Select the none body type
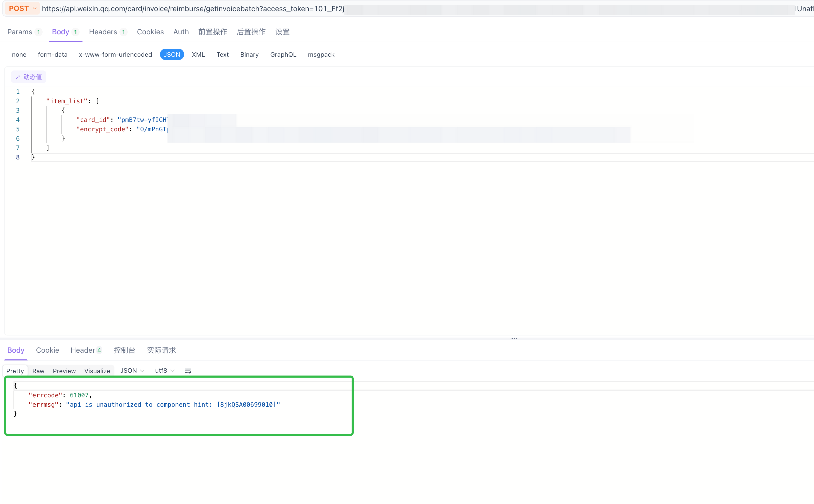The image size is (814, 504). point(19,54)
